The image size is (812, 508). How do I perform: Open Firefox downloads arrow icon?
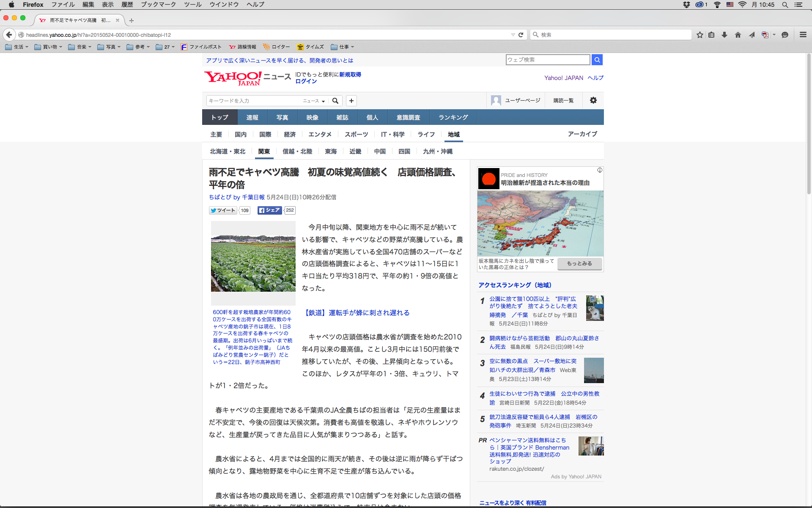tap(724, 35)
